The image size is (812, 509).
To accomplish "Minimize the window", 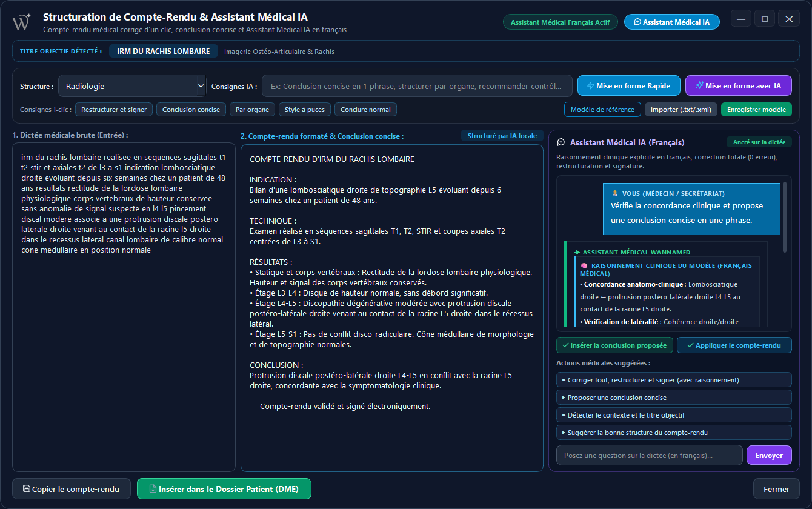I will [x=740, y=19].
